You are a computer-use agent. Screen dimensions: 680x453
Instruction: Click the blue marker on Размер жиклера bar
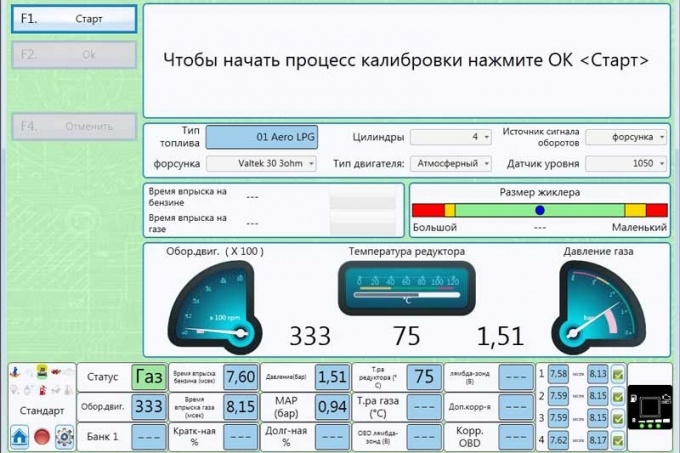coord(540,210)
